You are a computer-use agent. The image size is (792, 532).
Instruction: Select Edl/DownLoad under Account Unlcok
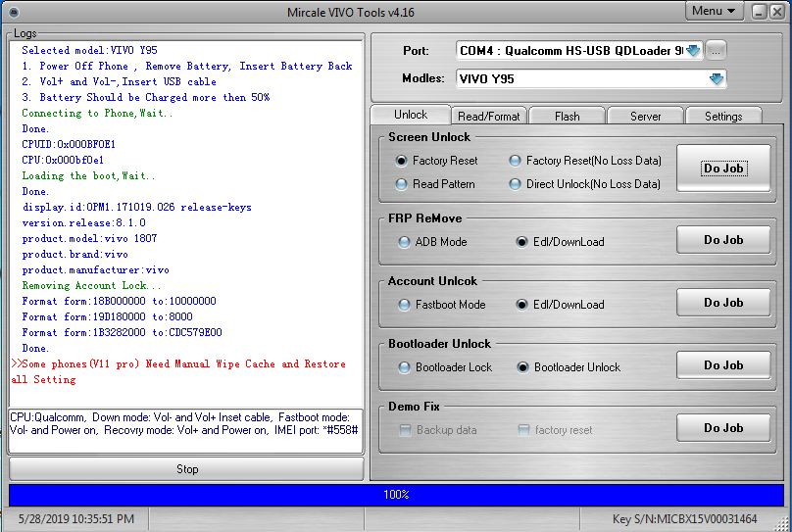click(560, 305)
